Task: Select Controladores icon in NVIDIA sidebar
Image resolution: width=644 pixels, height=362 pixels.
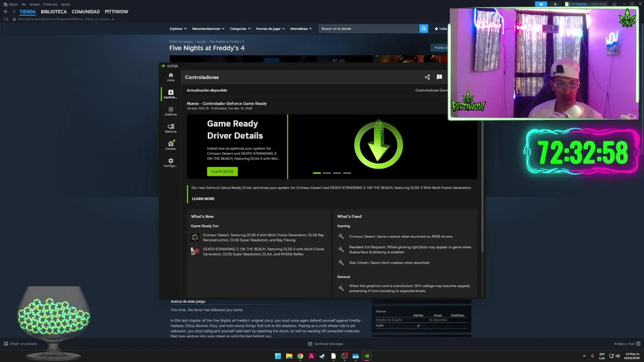Action: pyautogui.click(x=171, y=94)
